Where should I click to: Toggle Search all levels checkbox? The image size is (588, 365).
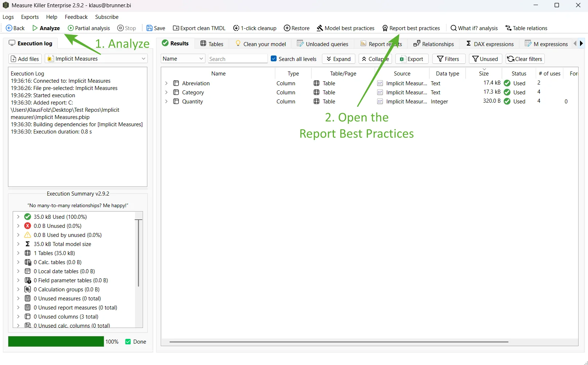coord(274,59)
